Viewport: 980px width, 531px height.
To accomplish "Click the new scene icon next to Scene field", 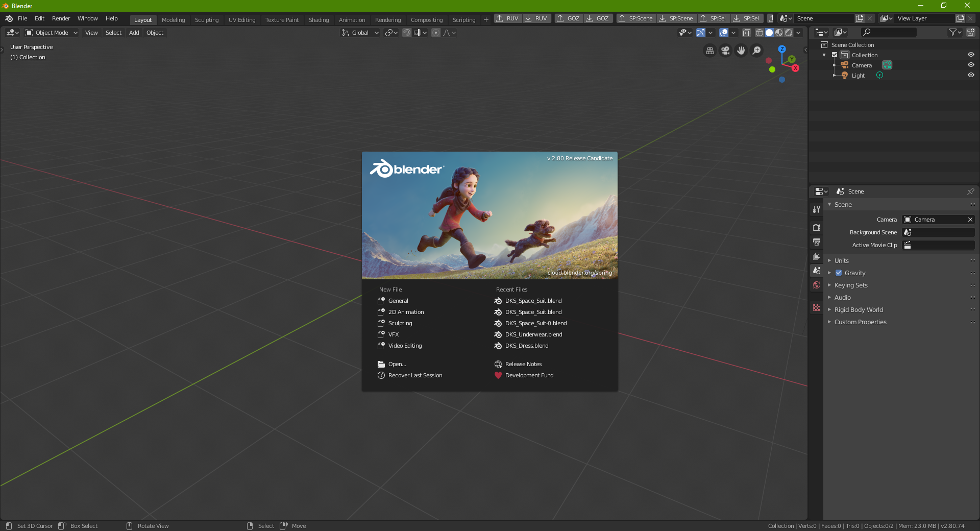I will pyautogui.click(x=860, y=18).
